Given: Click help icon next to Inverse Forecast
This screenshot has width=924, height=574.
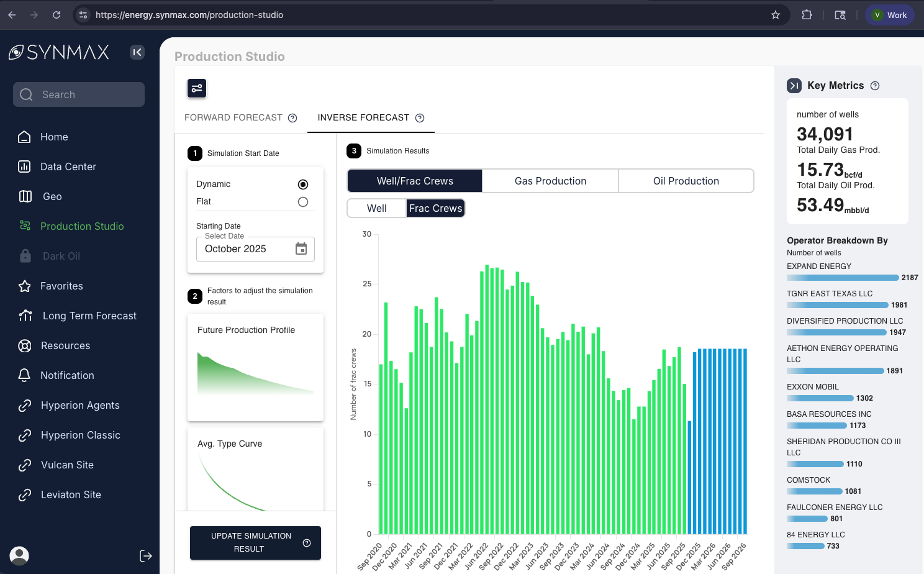Looking at the screenshot, I should click(x=420, y=118).
